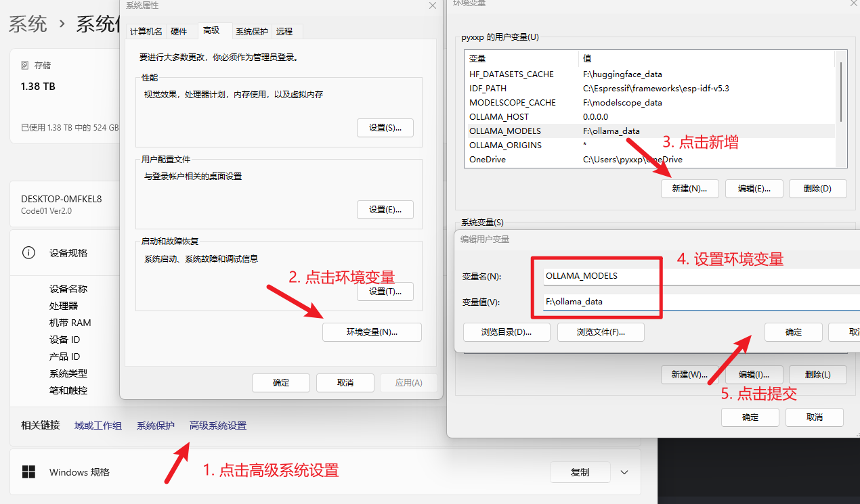The height and width of the screenshot is (504, 860).
Task: Click the 浏览文件(F) button
Action: coord(601,332)
